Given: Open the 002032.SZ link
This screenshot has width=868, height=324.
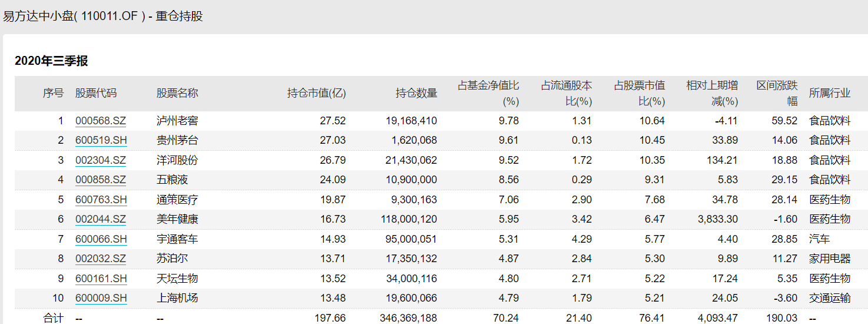Looking at the screenshot, I should point(101,259).
